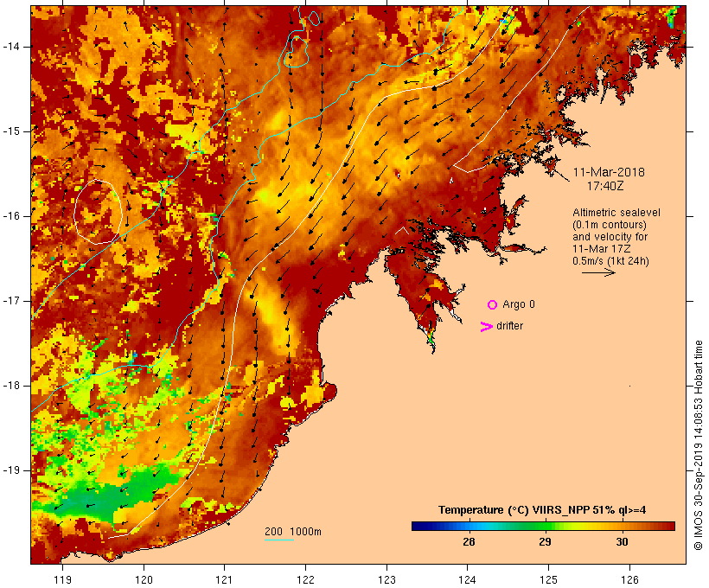Click the '29' color bar value

[x=545, y=541]
